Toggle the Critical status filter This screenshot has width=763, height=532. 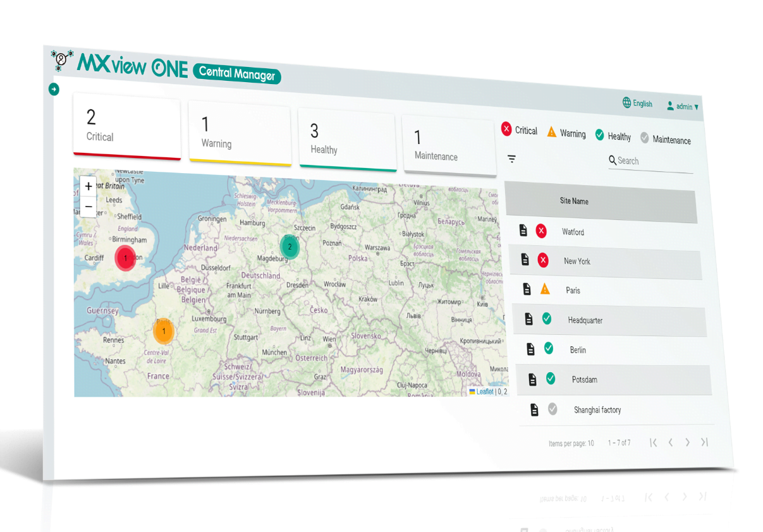tap(519, 130)
